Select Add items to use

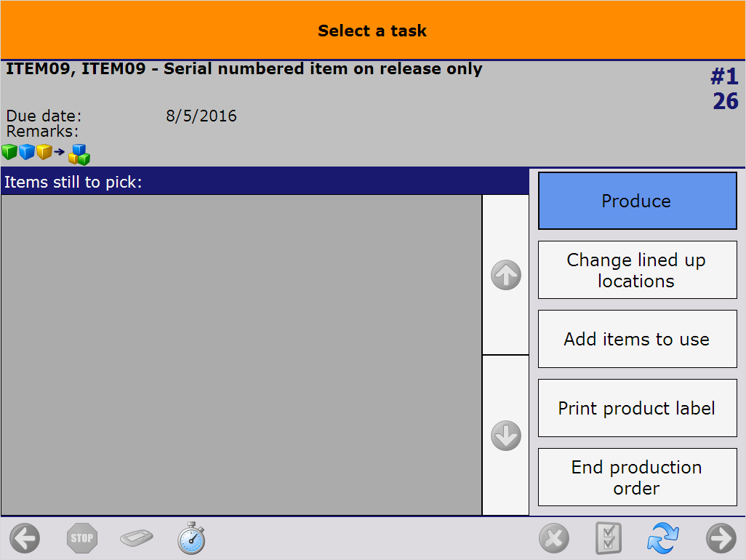point(637,339)
